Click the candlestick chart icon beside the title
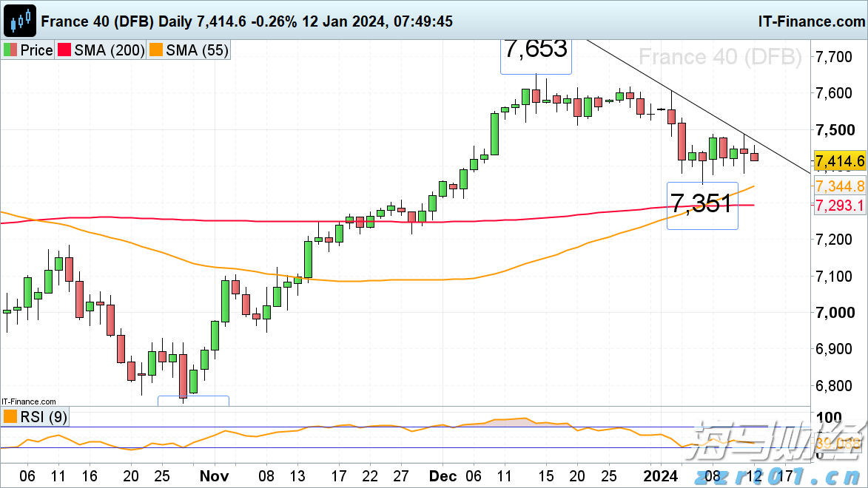868x488 pixels. 21,20
